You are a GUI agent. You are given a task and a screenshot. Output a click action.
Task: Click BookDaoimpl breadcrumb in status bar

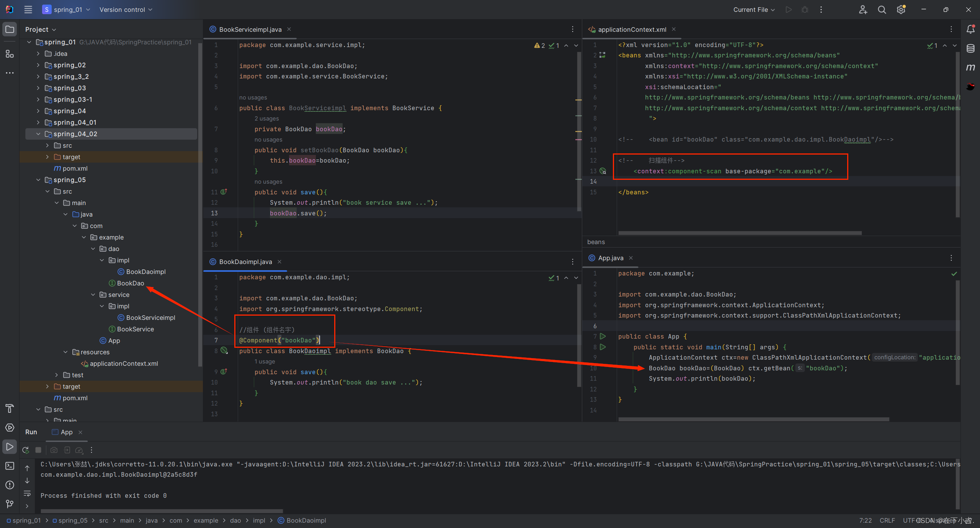[302, 520]
